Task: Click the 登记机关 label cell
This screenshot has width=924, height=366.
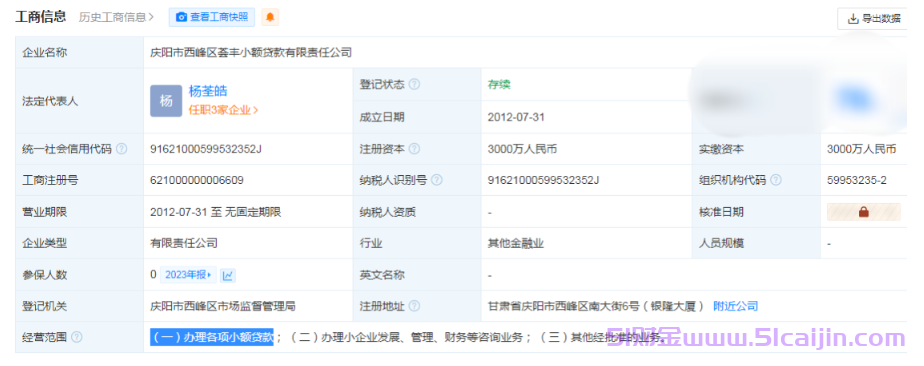Action: (x=80, y=306)
